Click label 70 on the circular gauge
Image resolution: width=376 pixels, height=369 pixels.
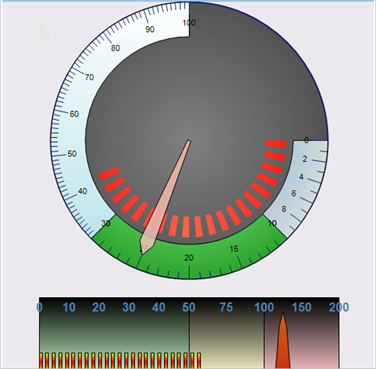coord(89,77)
